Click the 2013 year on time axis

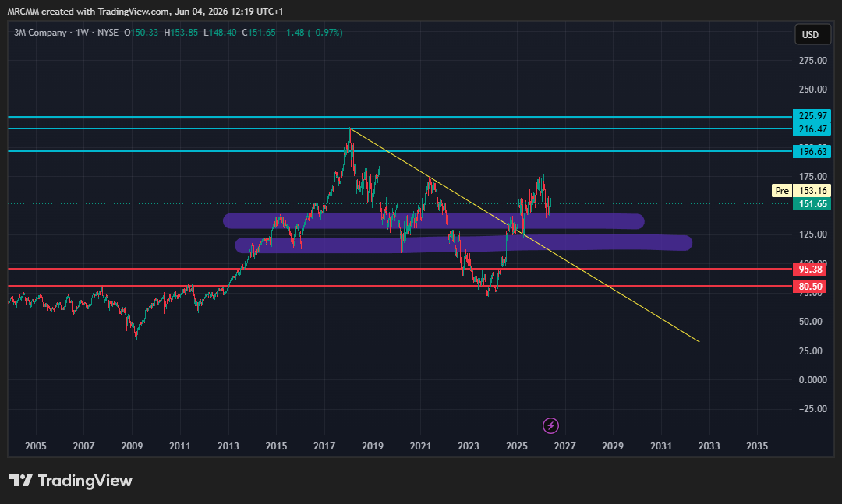point(228,446)
